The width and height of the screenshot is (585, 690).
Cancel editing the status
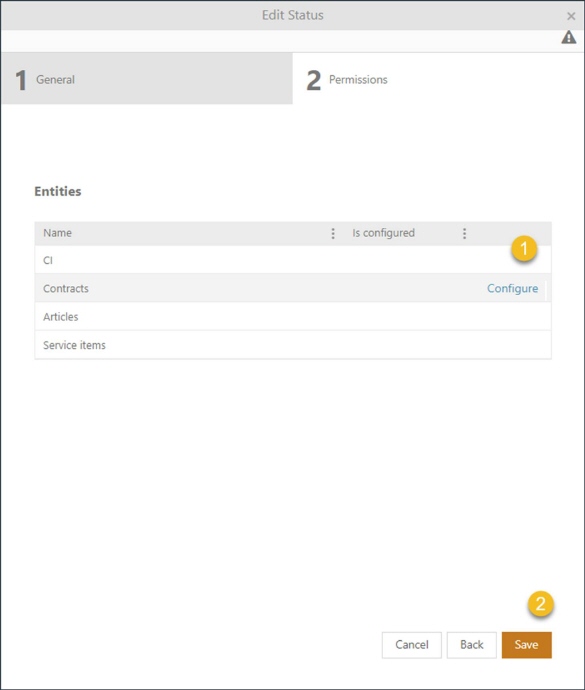click(x=412, y=645)
